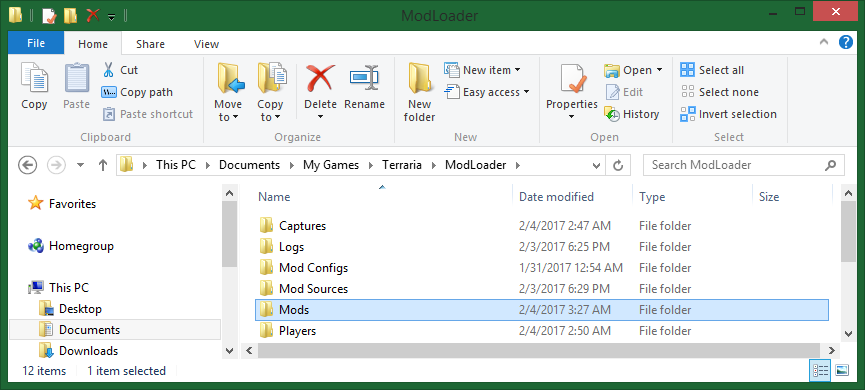Screen dimensions: 865x390
Task: Click the Search ModLoader field
Action: (744, 165)
